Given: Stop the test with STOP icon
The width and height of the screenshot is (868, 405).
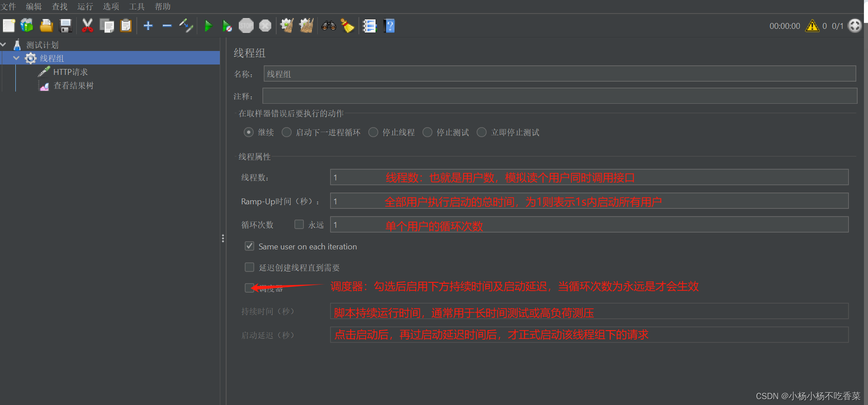Looking at the screenshot, I should [x=246, y=26].
